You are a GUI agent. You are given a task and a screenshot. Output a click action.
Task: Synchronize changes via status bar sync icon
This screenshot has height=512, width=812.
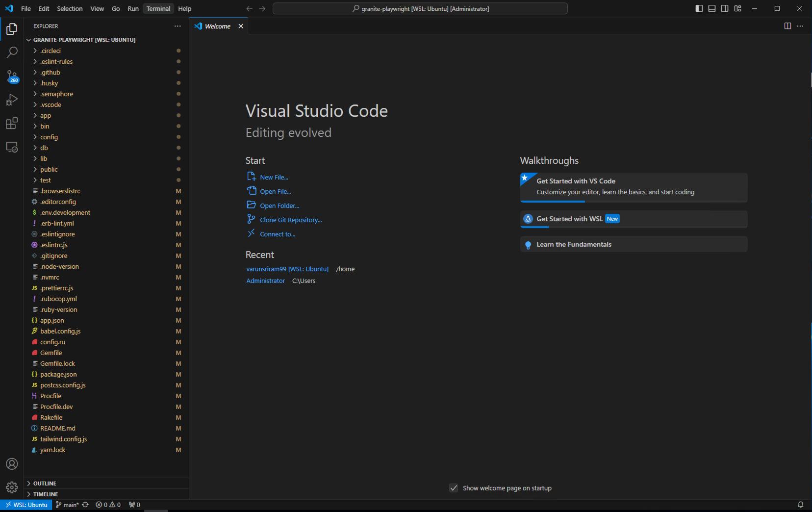pyautogui.click(x=85, y=505)
